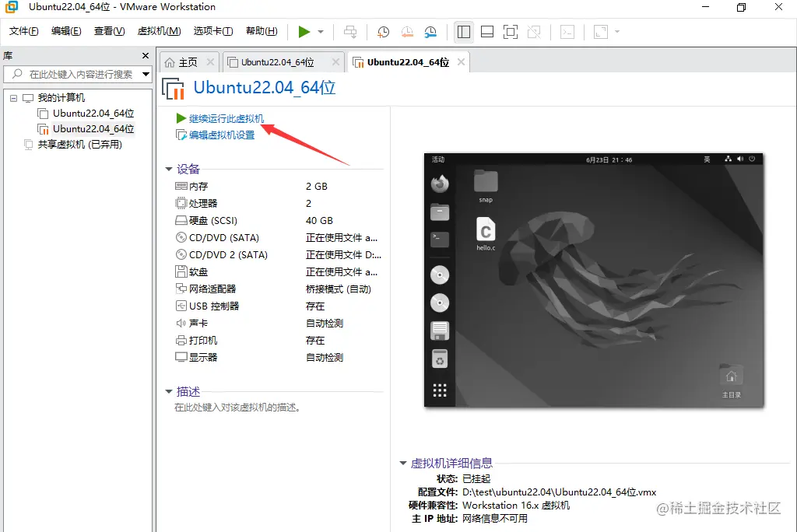This screenshot has width=797, height=532.
Task: Enter full screen mode icon
Action: pyautogui.click(x=511, y=32)
